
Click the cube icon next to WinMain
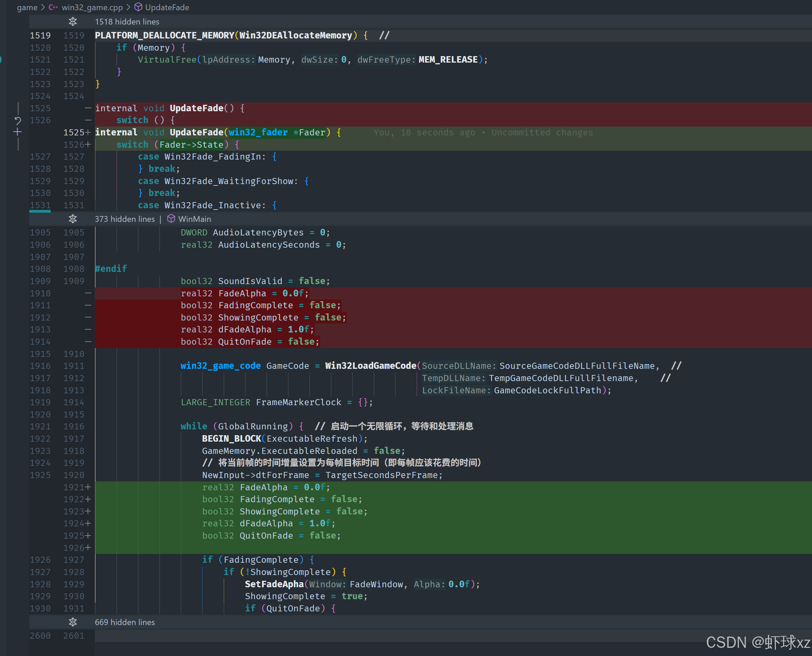(171, 219)
